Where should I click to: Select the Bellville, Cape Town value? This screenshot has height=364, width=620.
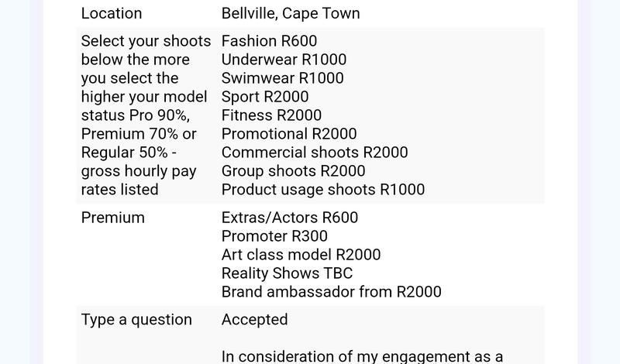(291, 13)
